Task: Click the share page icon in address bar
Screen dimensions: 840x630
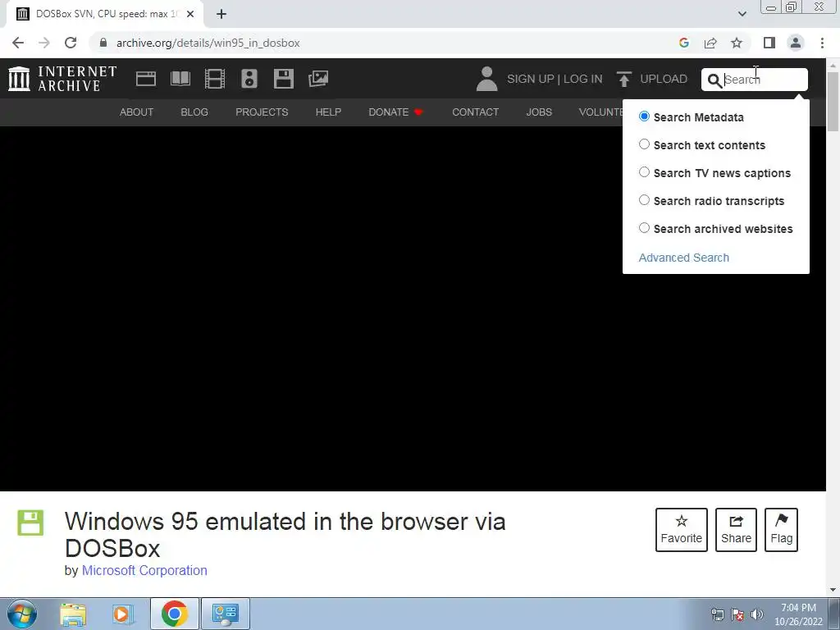Action: click(710, 43)
